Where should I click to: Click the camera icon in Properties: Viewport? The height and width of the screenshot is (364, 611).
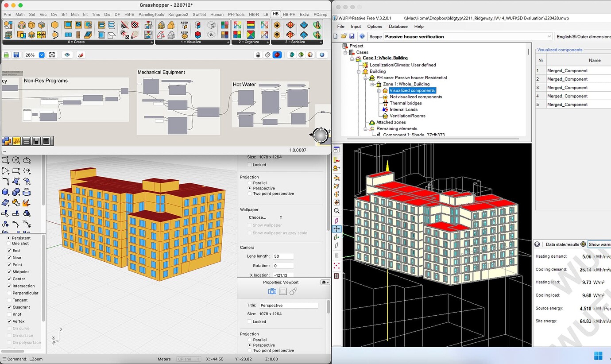(x=272, y=291)
